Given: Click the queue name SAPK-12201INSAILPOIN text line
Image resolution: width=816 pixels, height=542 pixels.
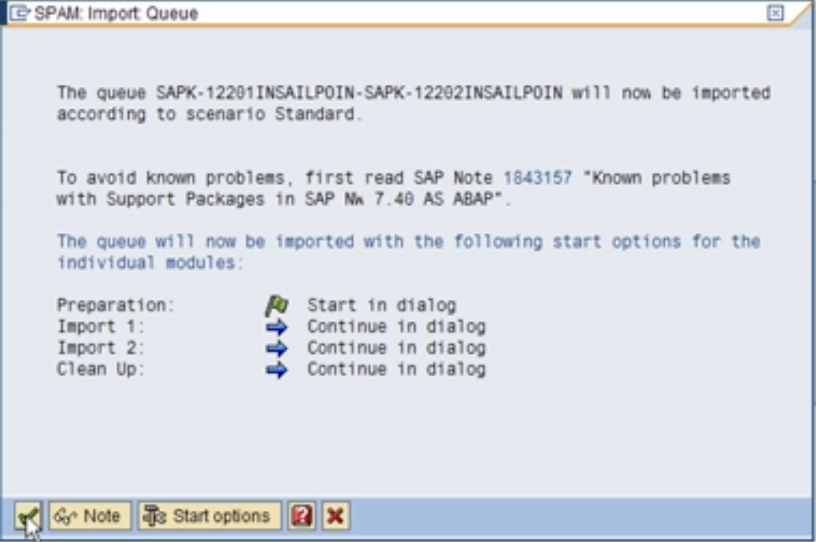Looking at the screenshot, I should [x=414, y=93].
